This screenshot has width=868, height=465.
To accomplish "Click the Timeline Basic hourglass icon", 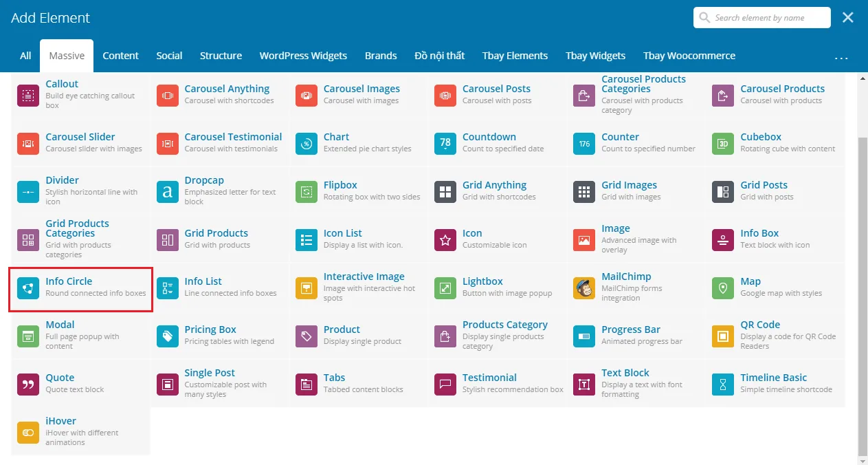I will [x=723, y=385].
